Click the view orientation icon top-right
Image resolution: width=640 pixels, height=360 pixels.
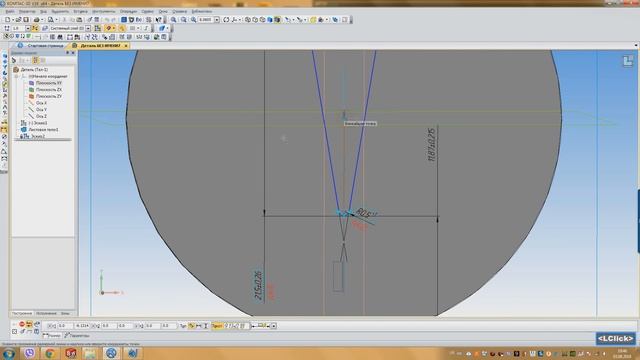[628, 61]
